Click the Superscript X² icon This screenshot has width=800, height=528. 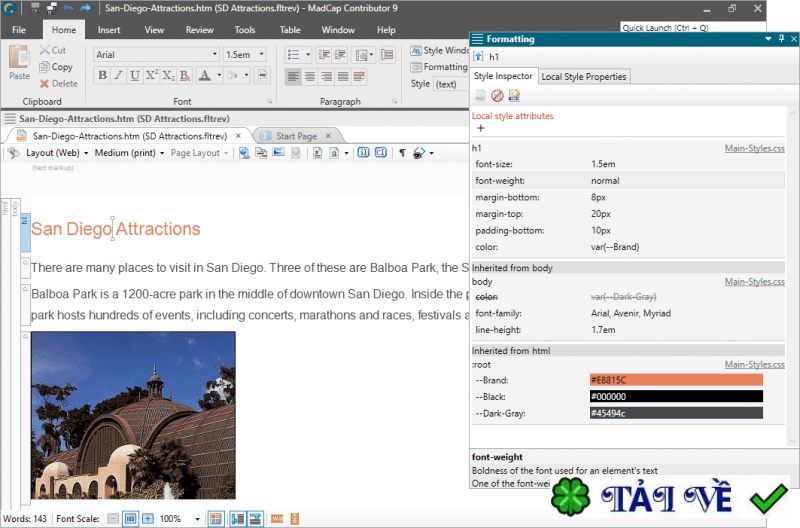[x=151, y=75]
